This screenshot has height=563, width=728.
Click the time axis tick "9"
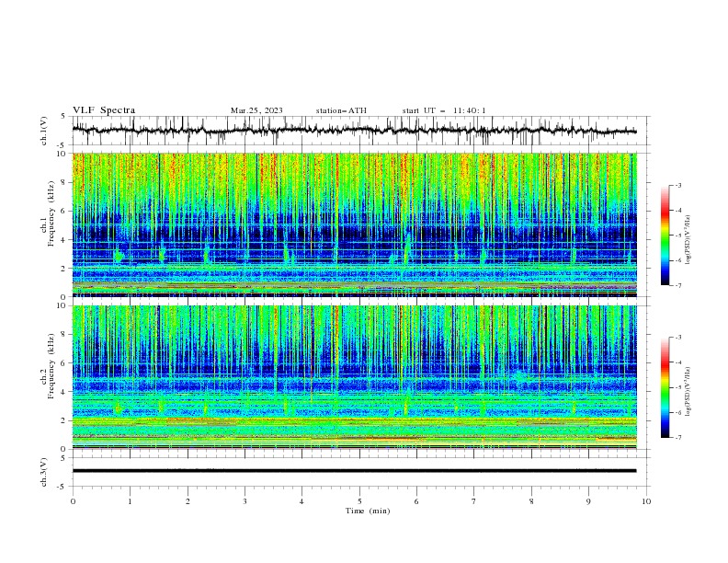588,501
